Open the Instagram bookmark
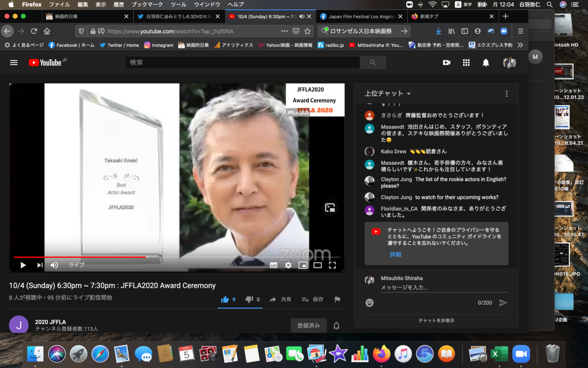Image resolution: width=588 pixels, height=368 pixels. coord(159,45)
